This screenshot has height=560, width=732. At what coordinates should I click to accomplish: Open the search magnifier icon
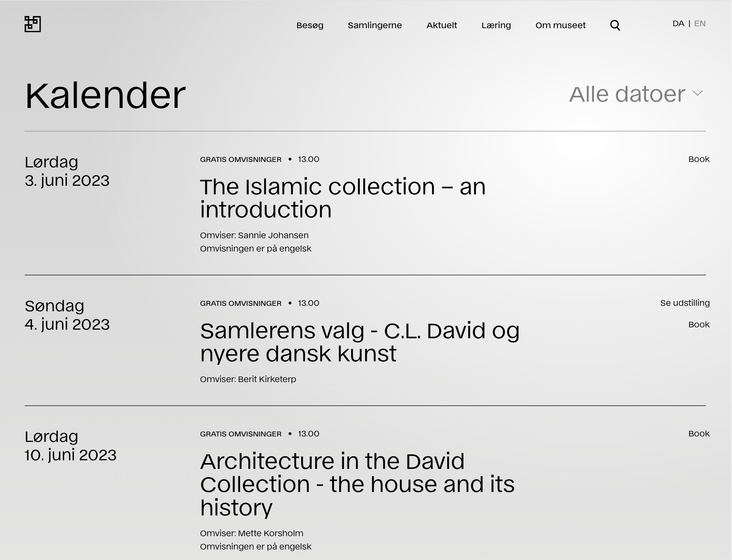point(615,25)
